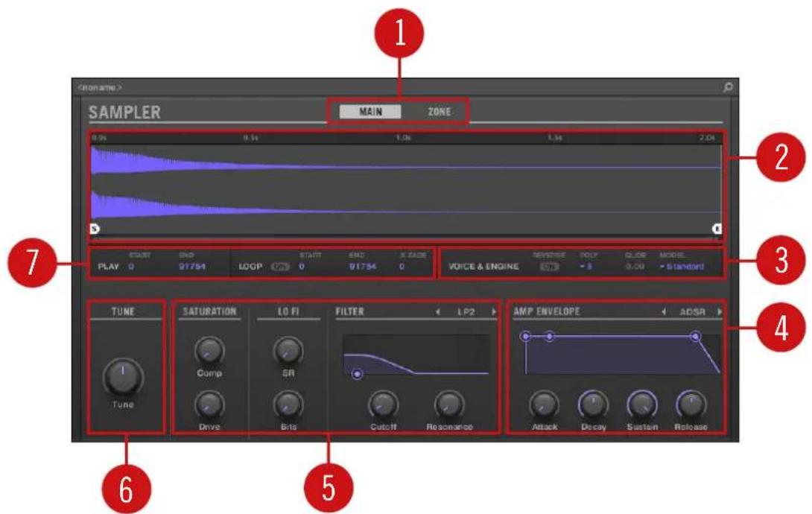Click the Release knob
The height and width of the screenshot is (514, 812).
pos(691,404)
